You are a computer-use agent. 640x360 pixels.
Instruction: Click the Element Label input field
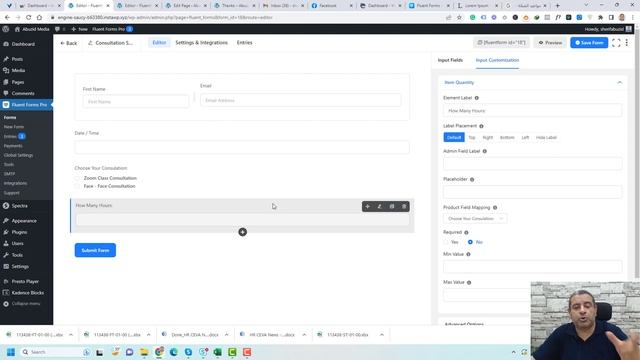[533, 111]
